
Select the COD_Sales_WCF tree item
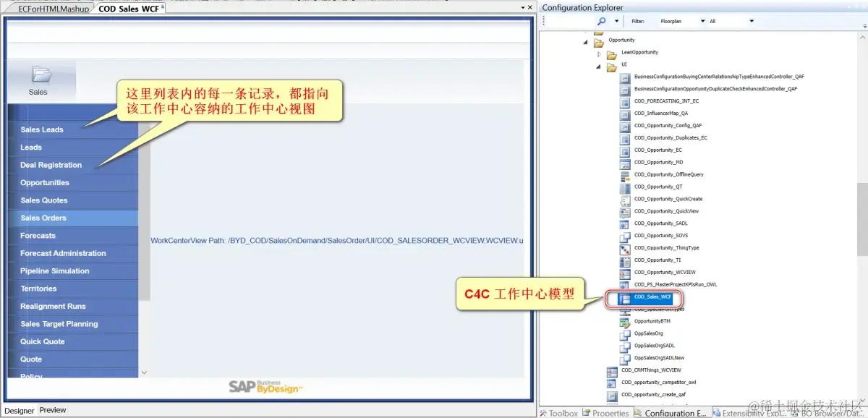tap(644, 297)
